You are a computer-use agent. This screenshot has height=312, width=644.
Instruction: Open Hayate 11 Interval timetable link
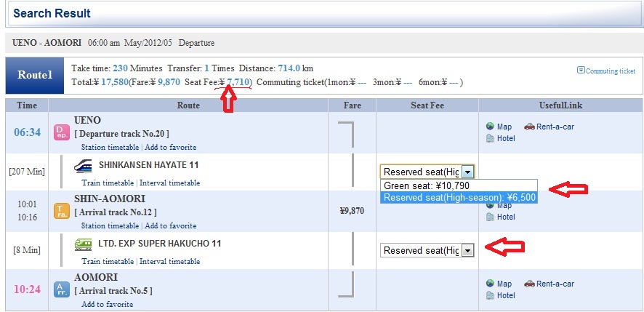point(169,183)
